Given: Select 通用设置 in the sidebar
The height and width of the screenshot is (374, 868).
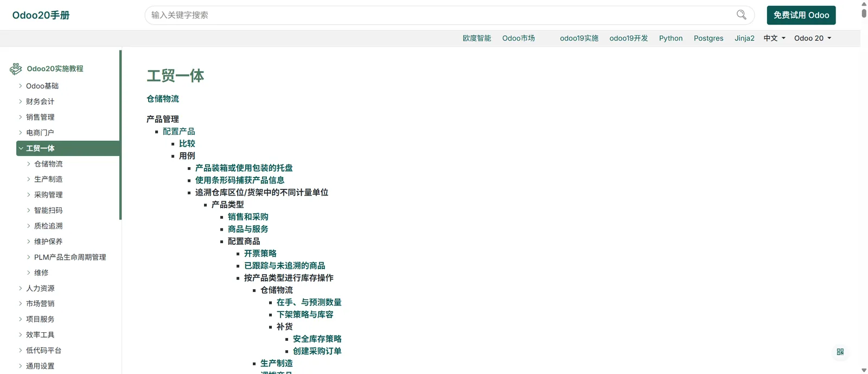Looking at the screenshot, I should click(40, 366).
